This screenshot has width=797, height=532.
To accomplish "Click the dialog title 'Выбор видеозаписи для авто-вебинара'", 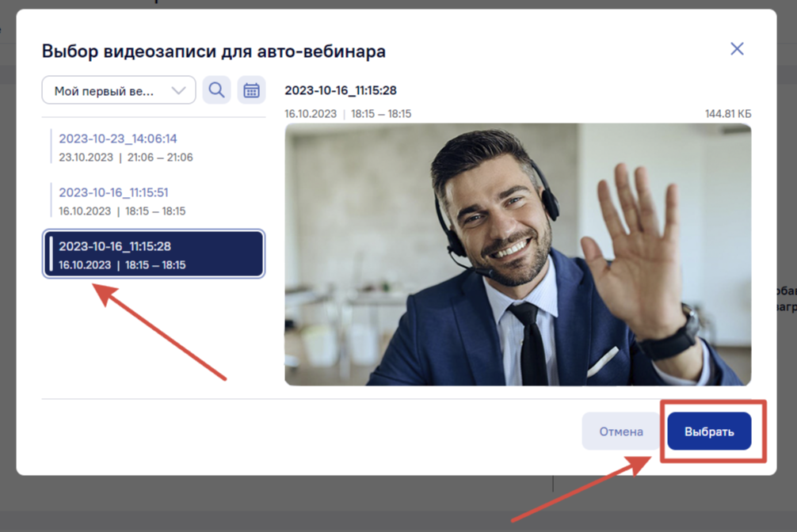I will pyautogui.click(x=214, y=52).
